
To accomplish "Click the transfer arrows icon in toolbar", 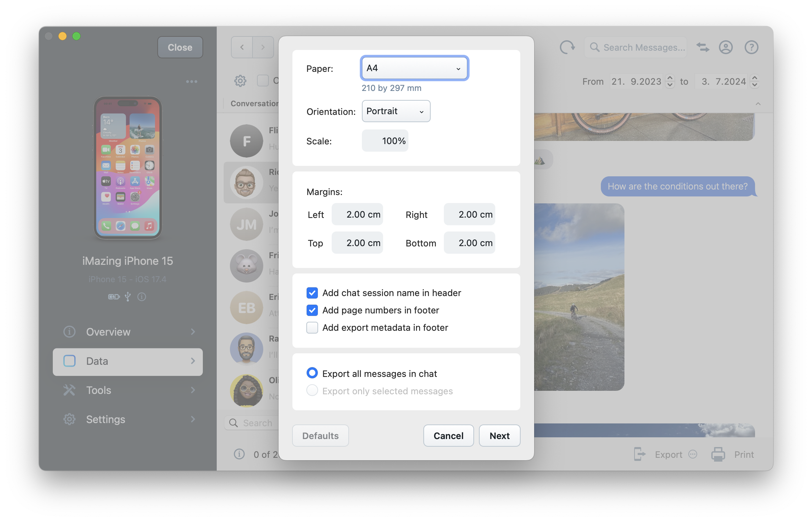I will click(x=703, y=47).
